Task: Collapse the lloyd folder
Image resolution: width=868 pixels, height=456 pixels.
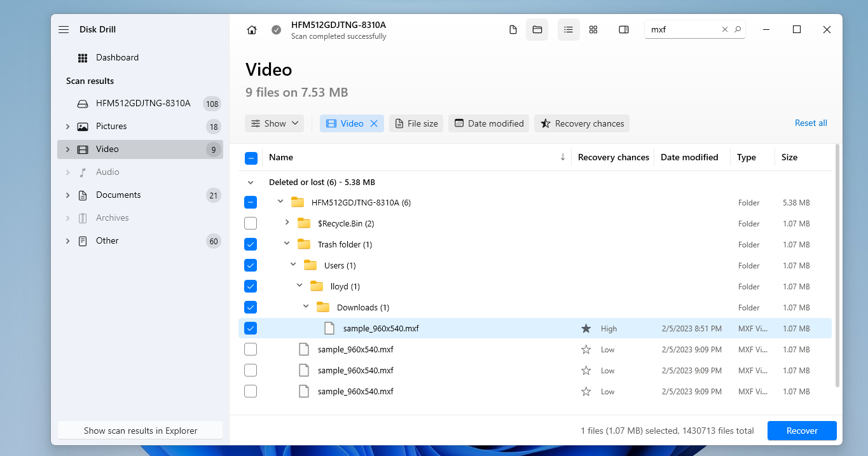Action: pos(300,286)
